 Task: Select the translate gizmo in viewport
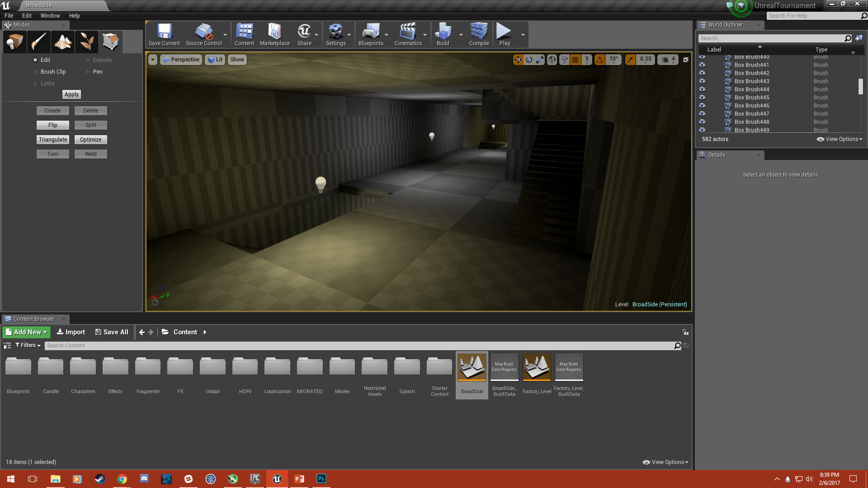click(x=518, y=59)
